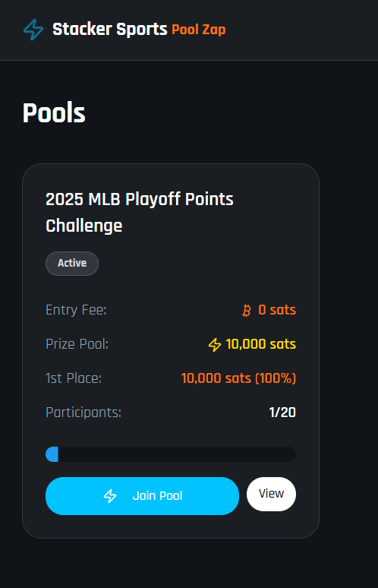Click the yellow 10,000 sats prize pool value

click(x=261, y=344)
